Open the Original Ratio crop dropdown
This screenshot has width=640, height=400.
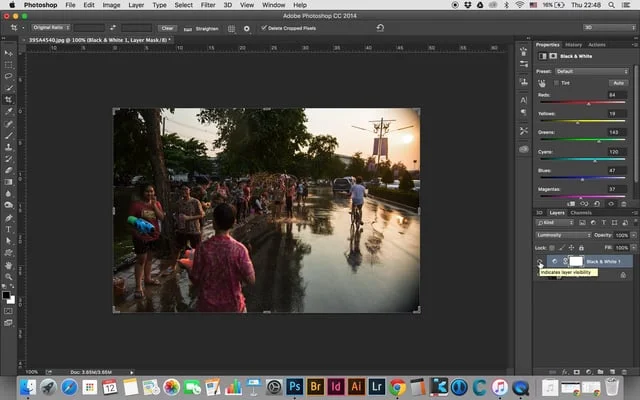coord(50,28)
